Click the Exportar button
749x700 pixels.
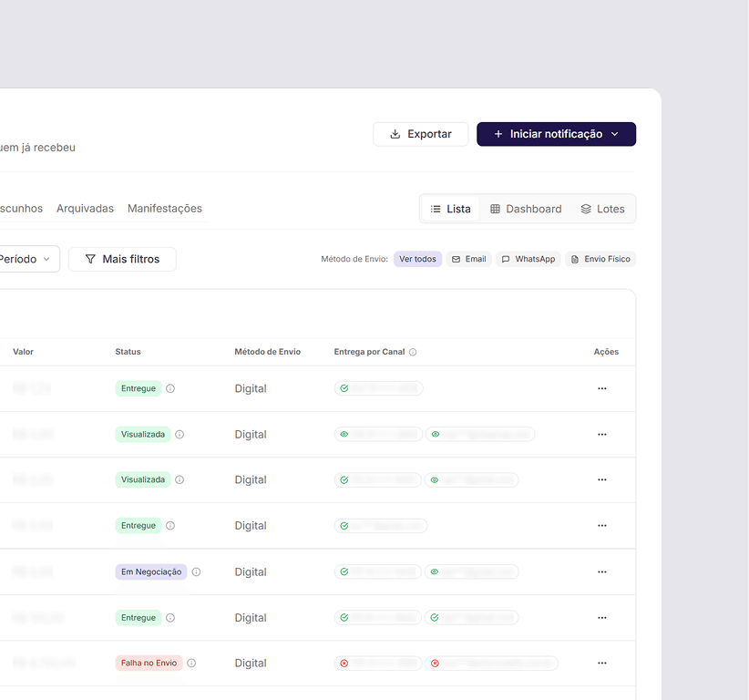tap(420, 134)
